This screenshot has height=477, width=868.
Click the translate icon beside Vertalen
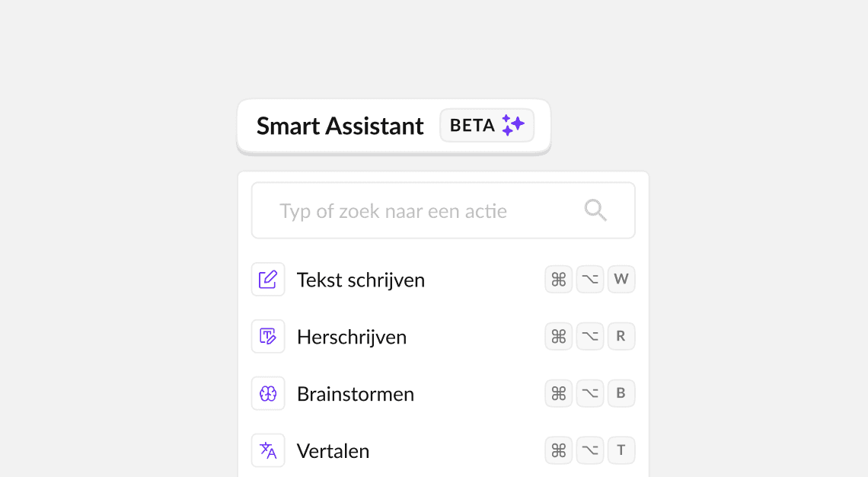268,450
